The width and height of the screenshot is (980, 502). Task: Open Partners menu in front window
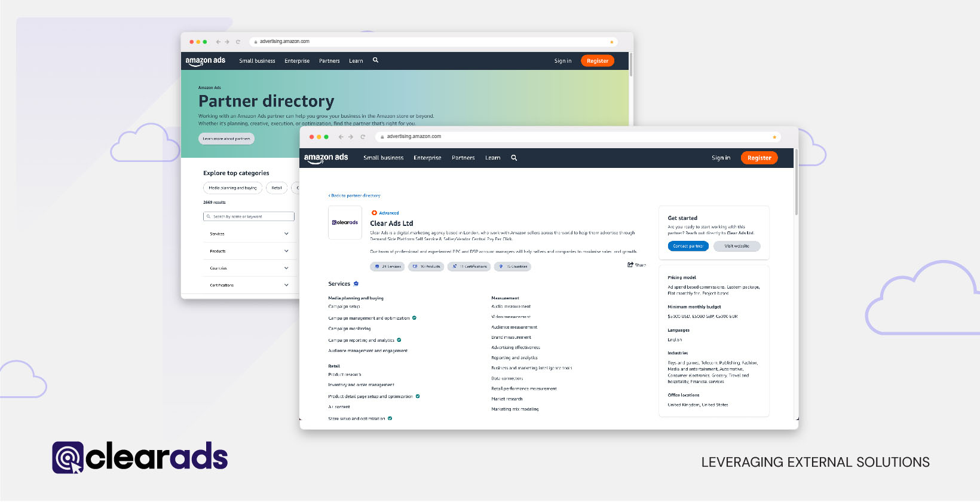463,158
